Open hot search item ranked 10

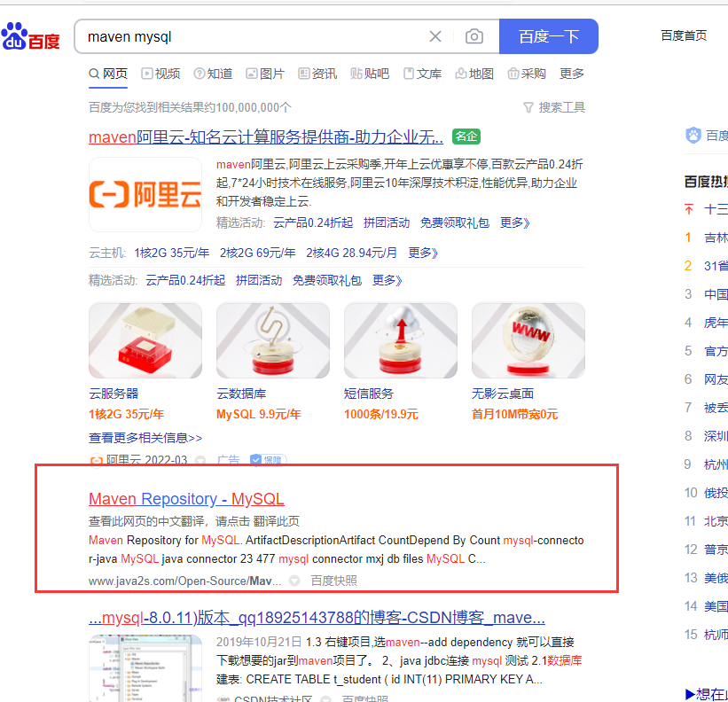click(716, 493)
